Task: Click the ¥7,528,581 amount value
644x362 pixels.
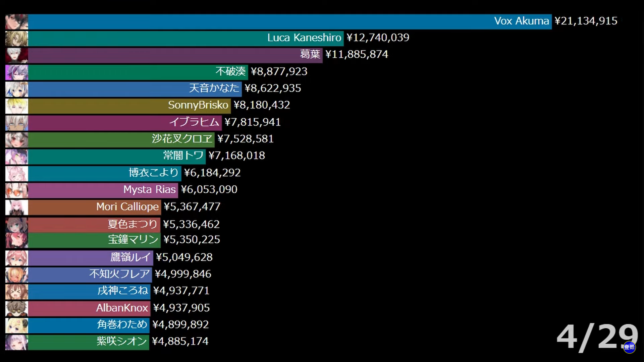Action: pyautogui.click(x=246, y=139)
